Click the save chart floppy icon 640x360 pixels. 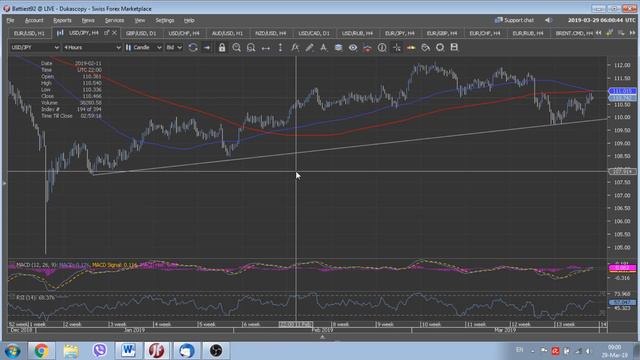click(x=454, y=48)
